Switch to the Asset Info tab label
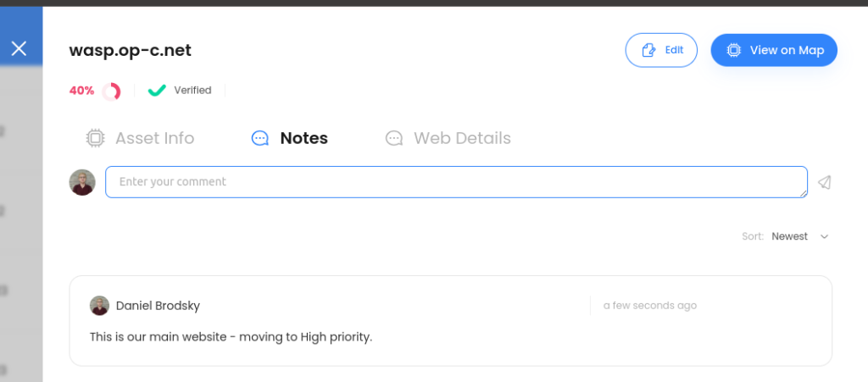 (x=154, y=138)
